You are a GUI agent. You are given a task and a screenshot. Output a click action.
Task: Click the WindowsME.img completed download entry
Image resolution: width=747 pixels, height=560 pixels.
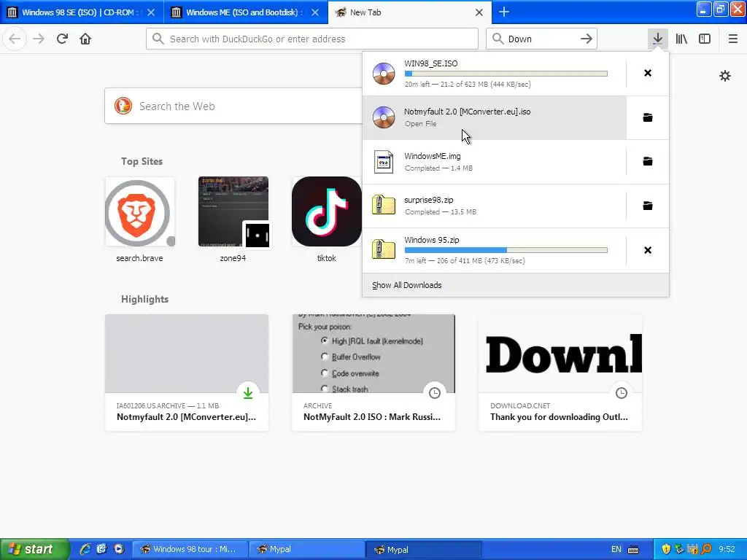495,161
